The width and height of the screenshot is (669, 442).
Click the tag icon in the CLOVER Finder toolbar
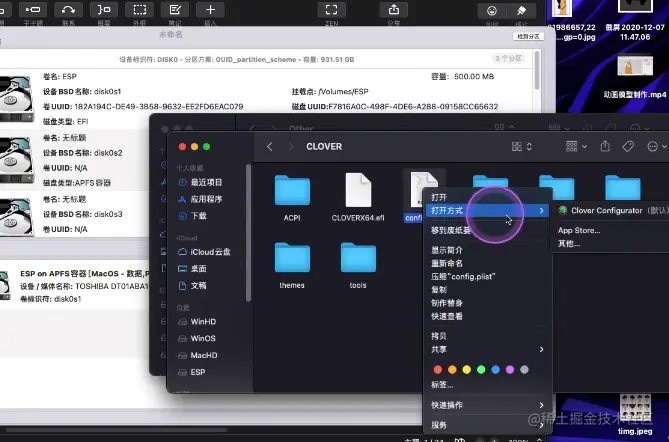[628, 146]
